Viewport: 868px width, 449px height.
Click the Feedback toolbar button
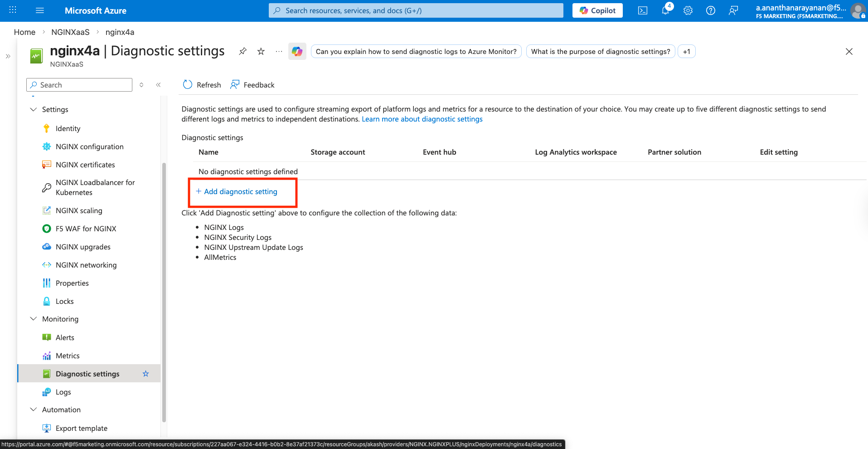(x=252, y=85)
